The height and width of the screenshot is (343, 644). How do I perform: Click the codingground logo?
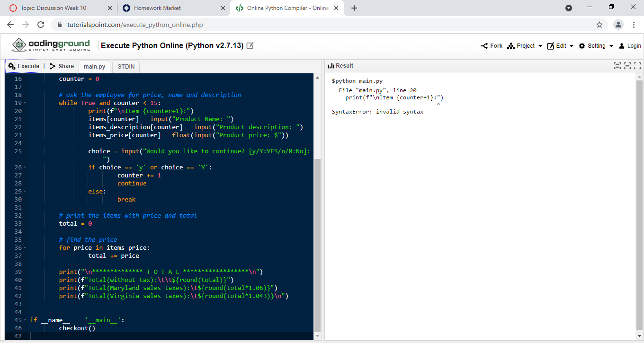coord(51,46)
